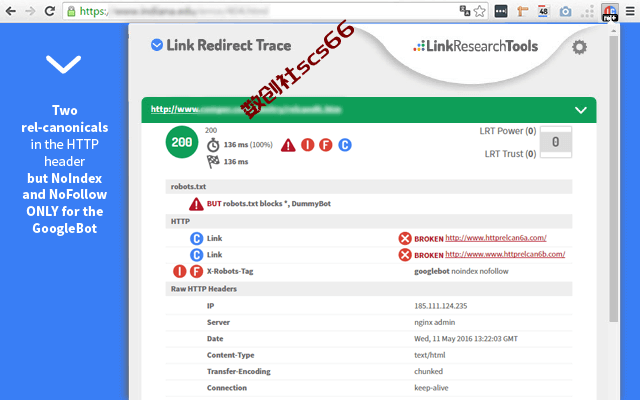Click the green padlock in address bar
Viewport: 640px width, 400px height.
(71, 11)
